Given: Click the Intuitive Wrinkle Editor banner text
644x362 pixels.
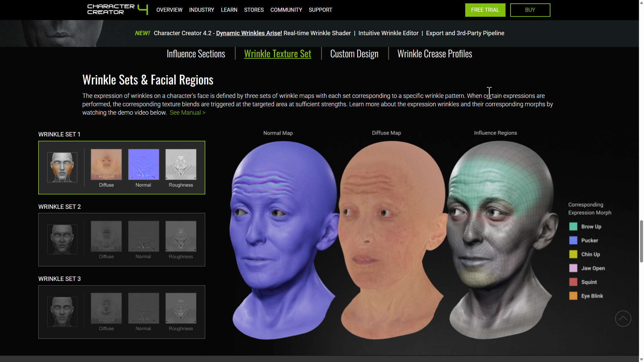Looking at the screenshot, I should pos(388,33).
